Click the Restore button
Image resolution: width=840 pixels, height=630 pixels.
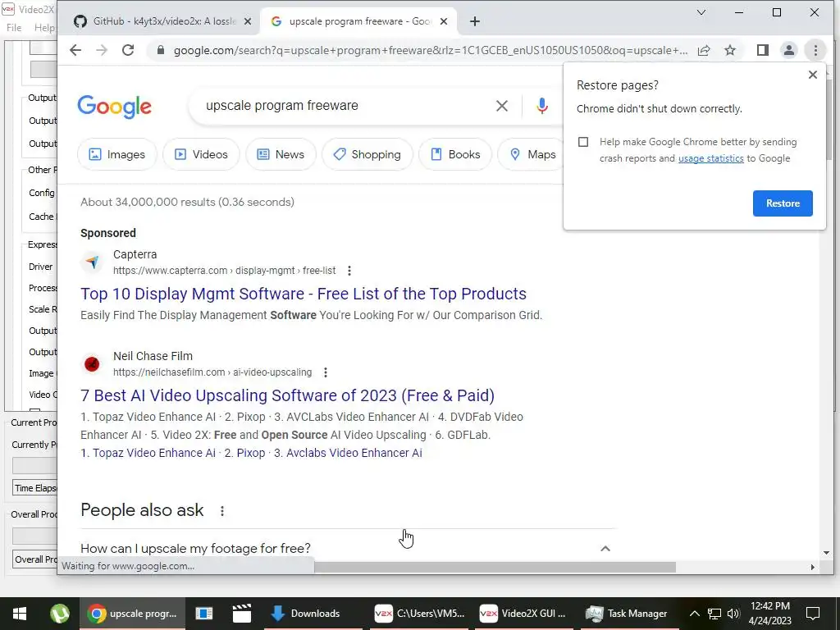tap(783, 203)
